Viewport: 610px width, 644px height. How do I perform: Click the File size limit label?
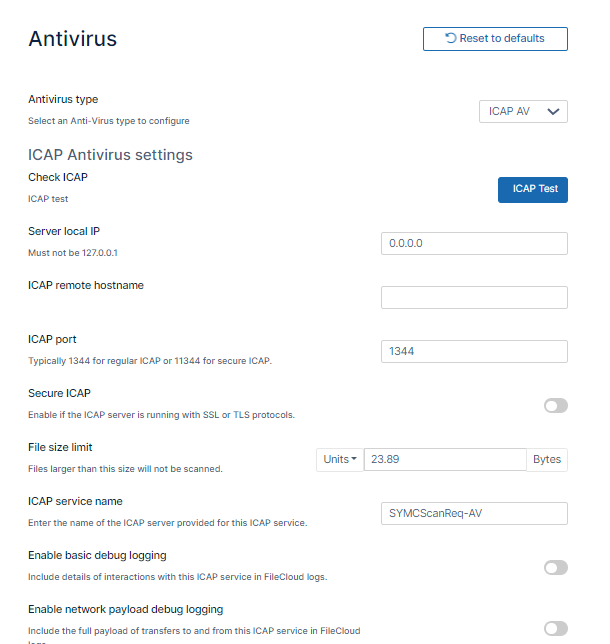60,447
